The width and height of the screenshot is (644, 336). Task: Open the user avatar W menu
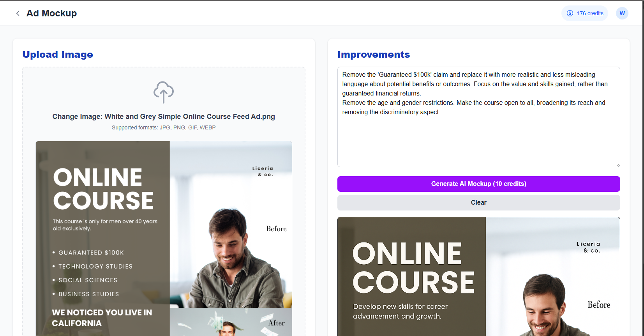pos(622,13)
